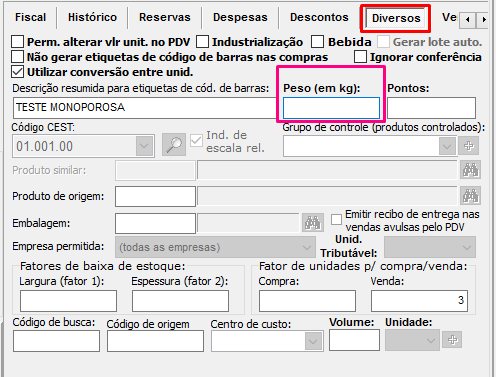Go to Reservas tab
Screen dimensions: 496x377
(165, 17)
